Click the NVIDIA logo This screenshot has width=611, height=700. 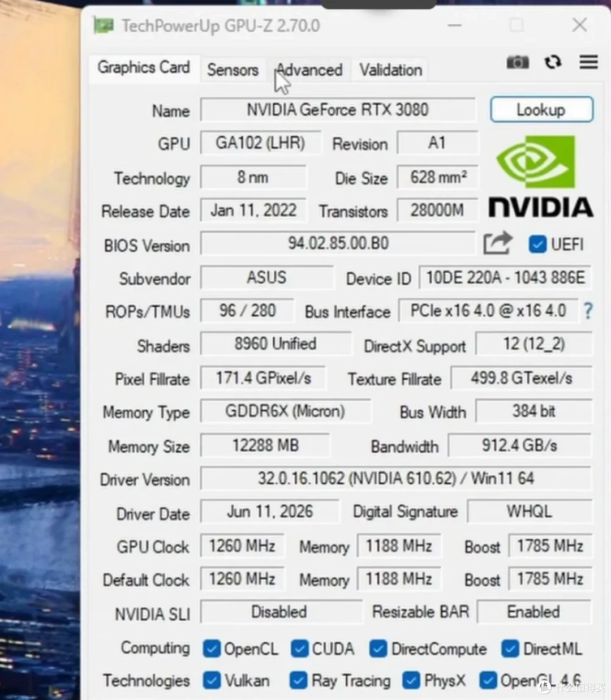540,177
